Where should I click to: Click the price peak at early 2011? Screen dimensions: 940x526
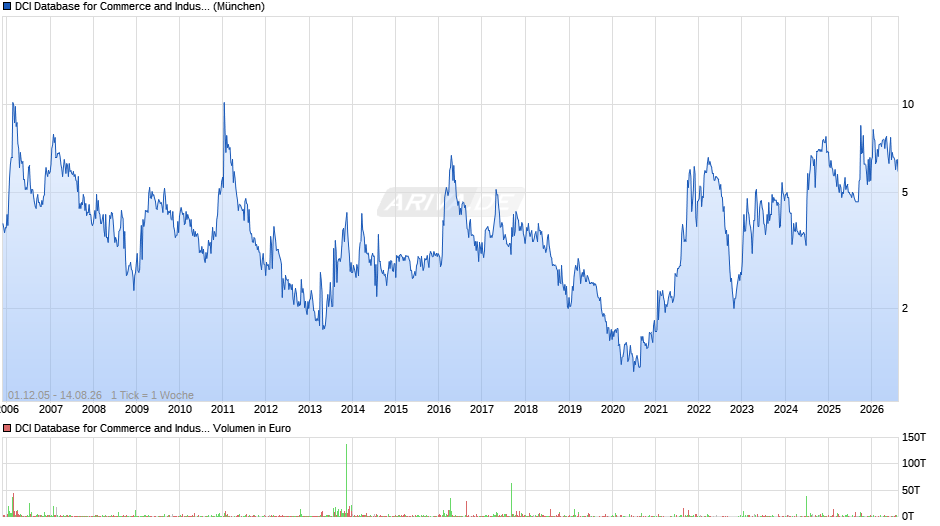224,104
